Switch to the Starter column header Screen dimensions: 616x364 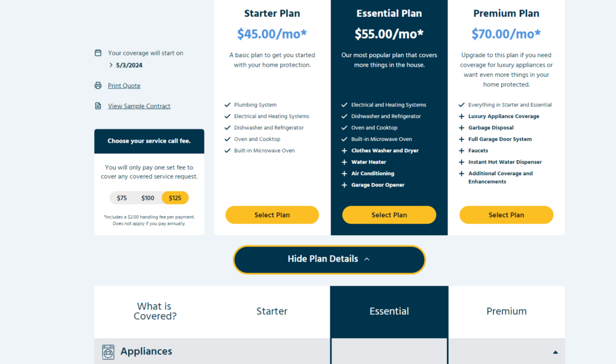[x=272, y=311]
